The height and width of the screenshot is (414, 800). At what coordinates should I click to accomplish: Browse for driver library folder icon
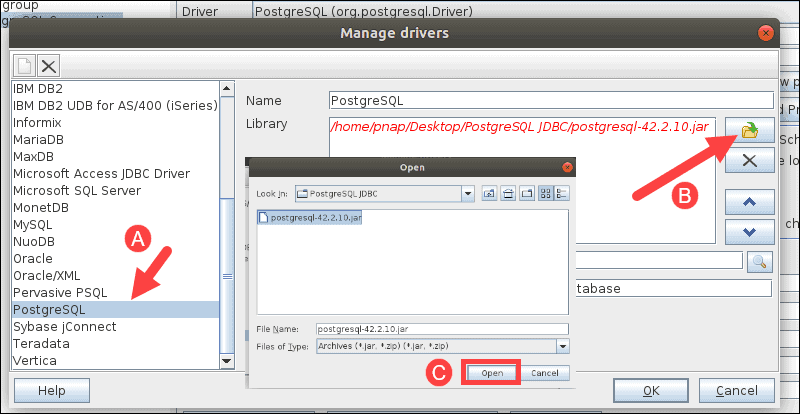coord(749,130)
